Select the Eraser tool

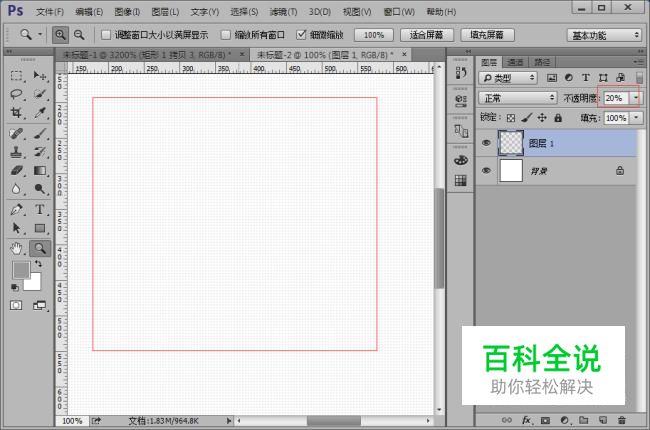coord(16,170)
